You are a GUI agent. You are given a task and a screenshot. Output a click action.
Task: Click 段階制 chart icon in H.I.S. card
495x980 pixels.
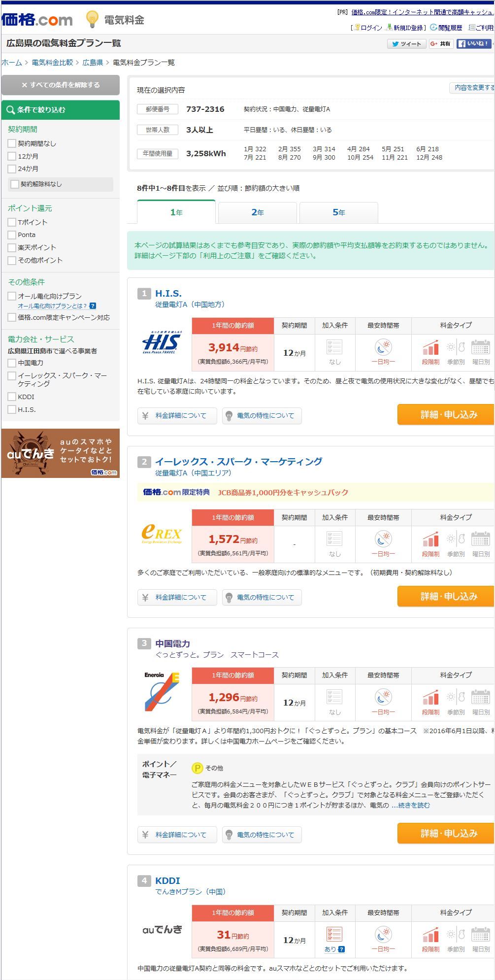coord(430,347)
